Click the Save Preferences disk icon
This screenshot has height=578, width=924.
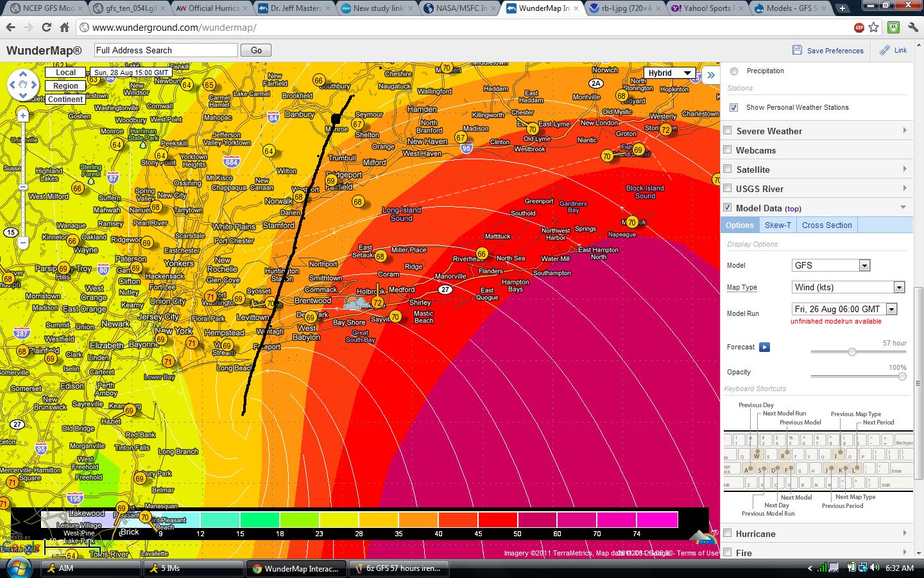pyautogui.click(x=797, y=50)
